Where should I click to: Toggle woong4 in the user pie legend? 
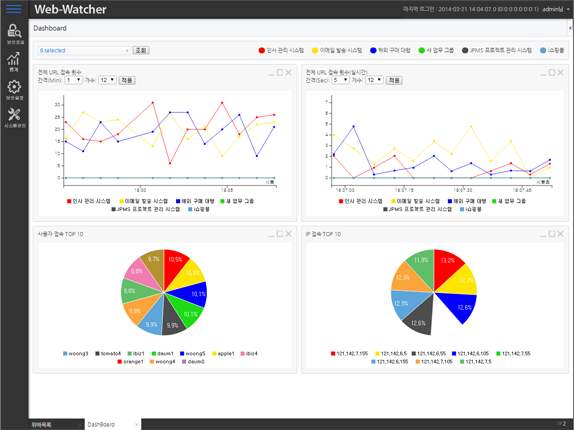163,362
